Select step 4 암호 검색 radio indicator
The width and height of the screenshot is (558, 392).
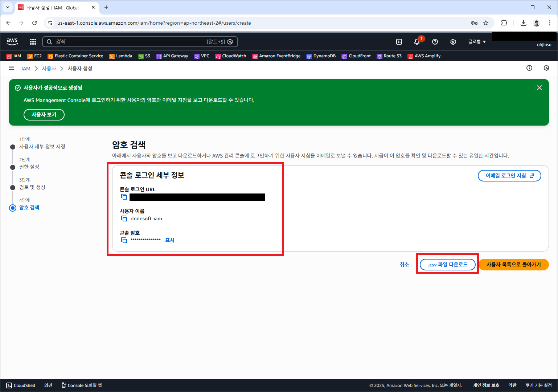(x=13, y=208)
